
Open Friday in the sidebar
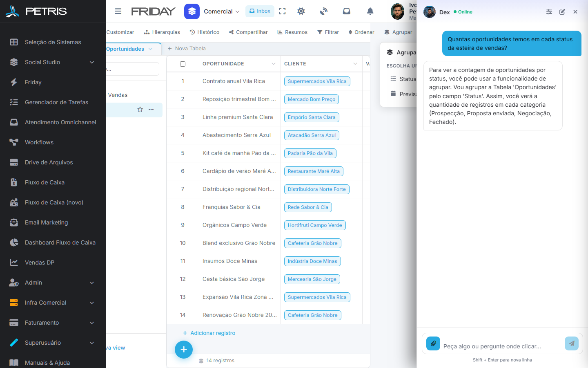(53, 82)
